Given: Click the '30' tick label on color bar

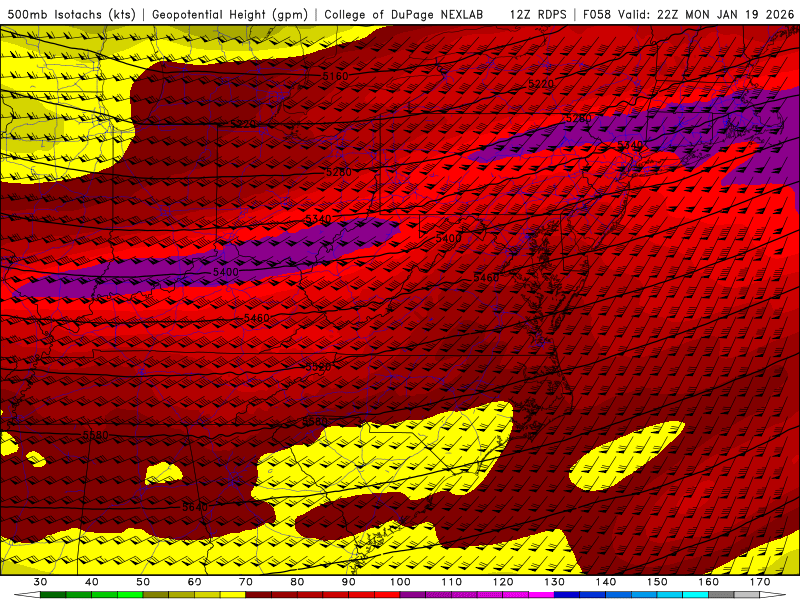Looking at the screenshot, I should tap(41, 581).
